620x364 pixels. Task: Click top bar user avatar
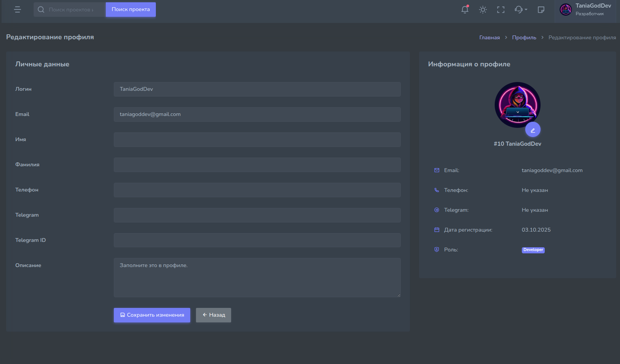(566, 10)
